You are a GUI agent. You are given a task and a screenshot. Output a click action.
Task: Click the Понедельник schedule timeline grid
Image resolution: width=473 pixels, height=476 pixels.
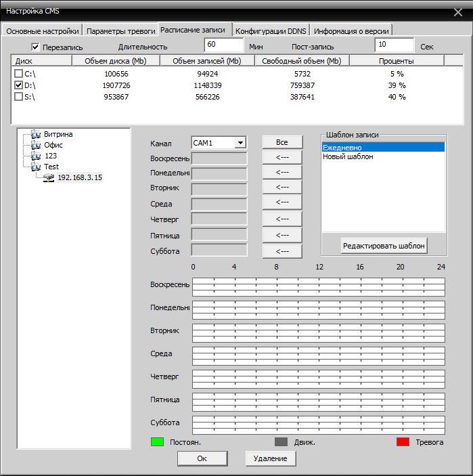[319, 310]
